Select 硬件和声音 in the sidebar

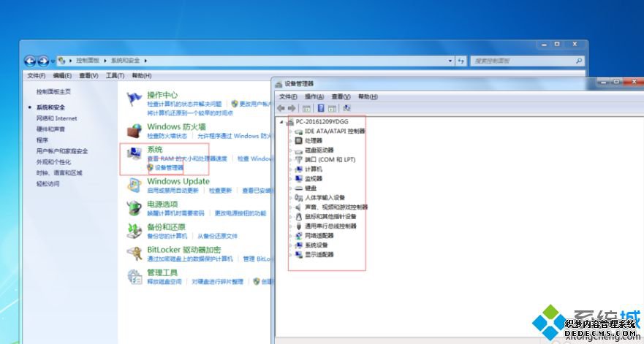[50, 129]
